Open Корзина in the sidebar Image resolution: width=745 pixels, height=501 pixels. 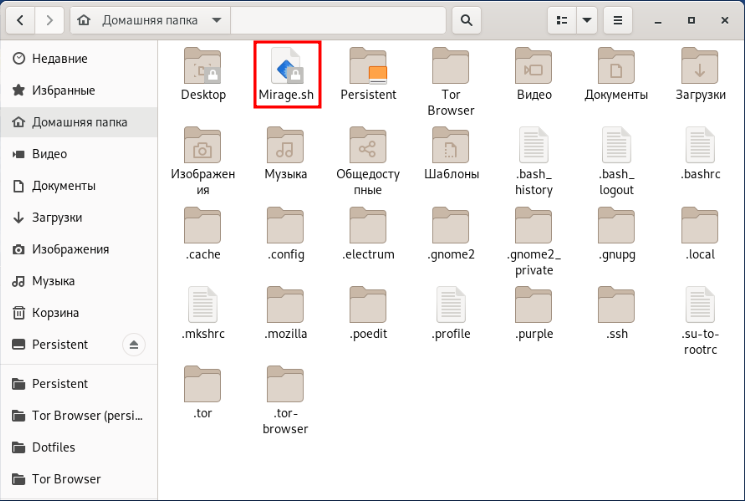[55, 313]
